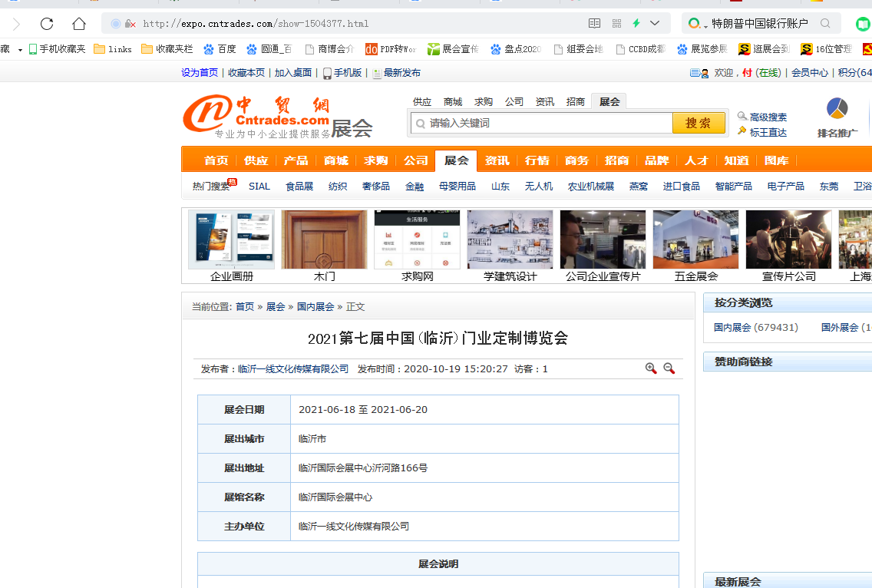Open reader mode icon in address bar
Screen dimensions: 872x588
[x=594, y=24]
